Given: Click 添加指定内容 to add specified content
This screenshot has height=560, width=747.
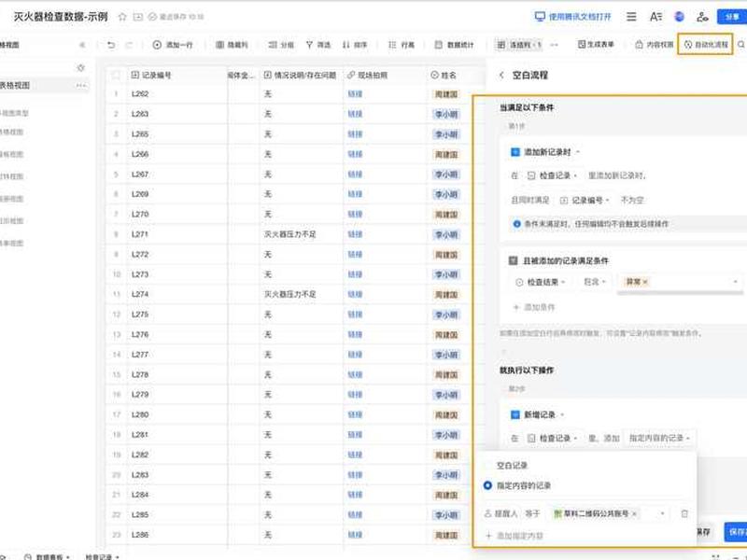Looking at the screenshot, I should 514,536.
